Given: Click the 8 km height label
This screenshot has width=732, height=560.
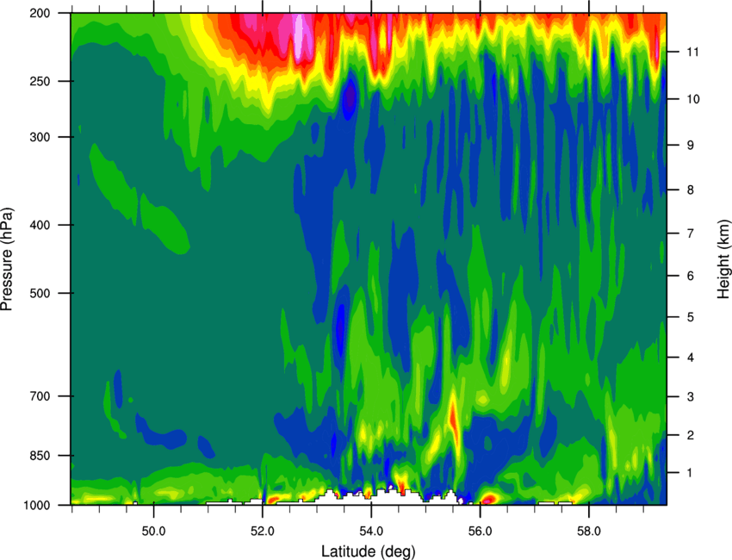Looking at the screenshot, I should pyautogui.click(x=691, y=190).
